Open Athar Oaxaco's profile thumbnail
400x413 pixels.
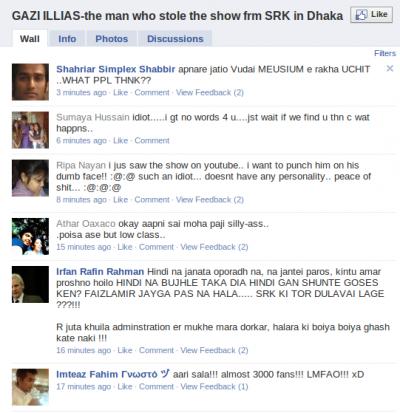pos(30,237)
